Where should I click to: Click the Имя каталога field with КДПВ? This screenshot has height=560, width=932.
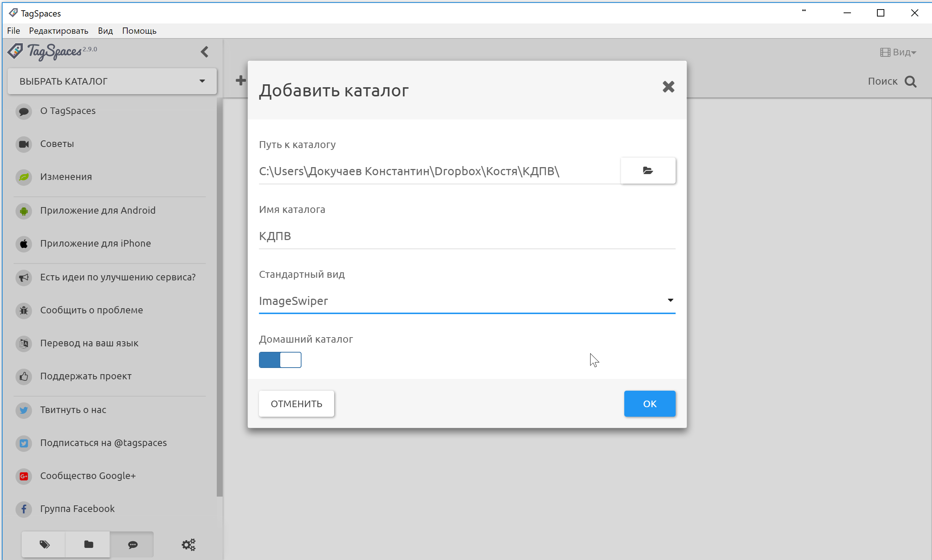click(467, 236)
